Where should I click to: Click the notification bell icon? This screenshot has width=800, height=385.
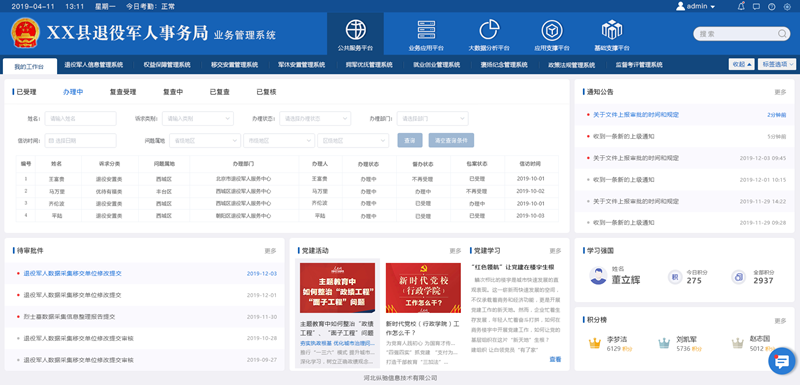point(741,6)
